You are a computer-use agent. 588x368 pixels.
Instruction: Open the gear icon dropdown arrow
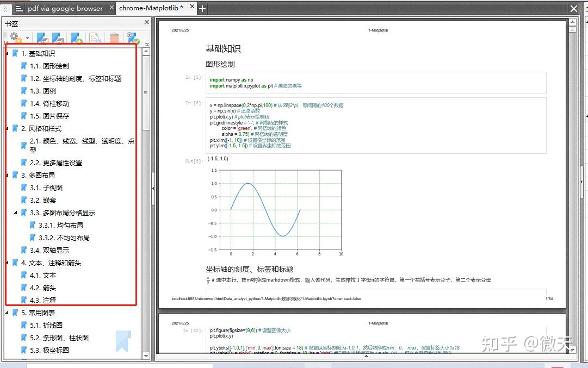tap(28, 38)
